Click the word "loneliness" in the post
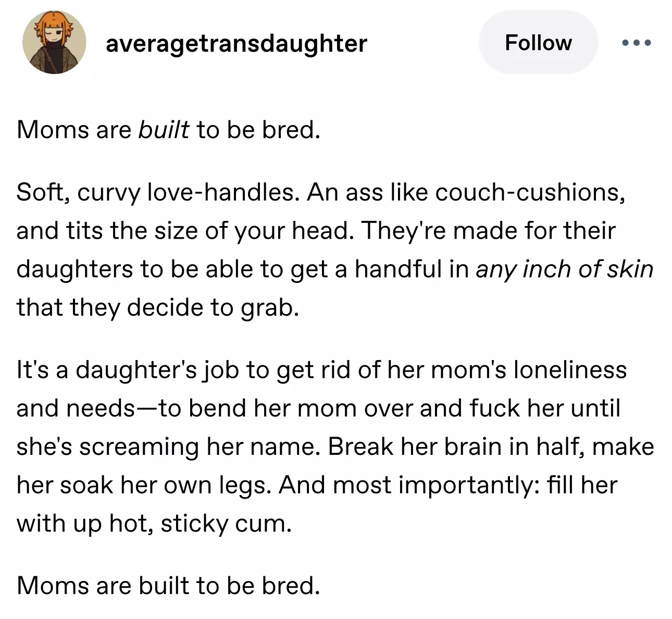The width and height of the screenshot is (672, 619). click(x=570, y=370)
